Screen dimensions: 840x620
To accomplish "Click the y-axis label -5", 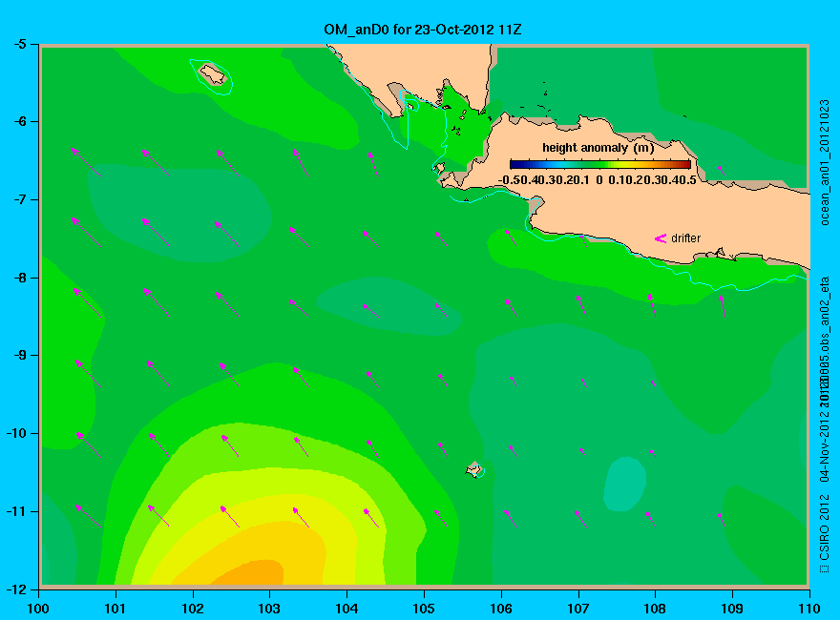I will click(20, 44).
